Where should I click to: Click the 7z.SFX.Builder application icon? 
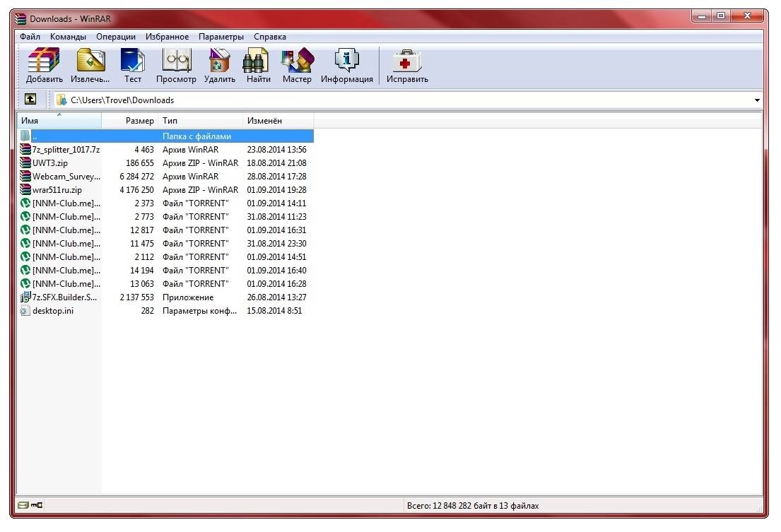pyautogui.click(x=25, y=297)
